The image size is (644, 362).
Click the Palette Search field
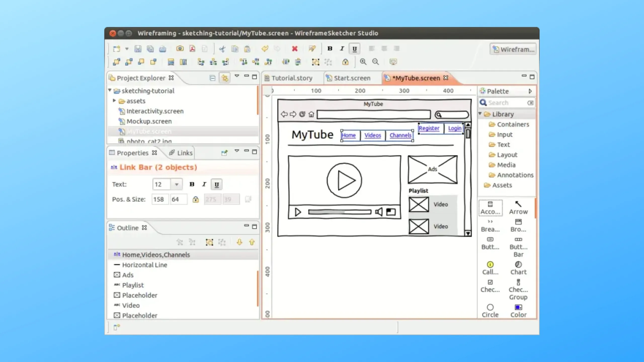click(x=507, y=103)
